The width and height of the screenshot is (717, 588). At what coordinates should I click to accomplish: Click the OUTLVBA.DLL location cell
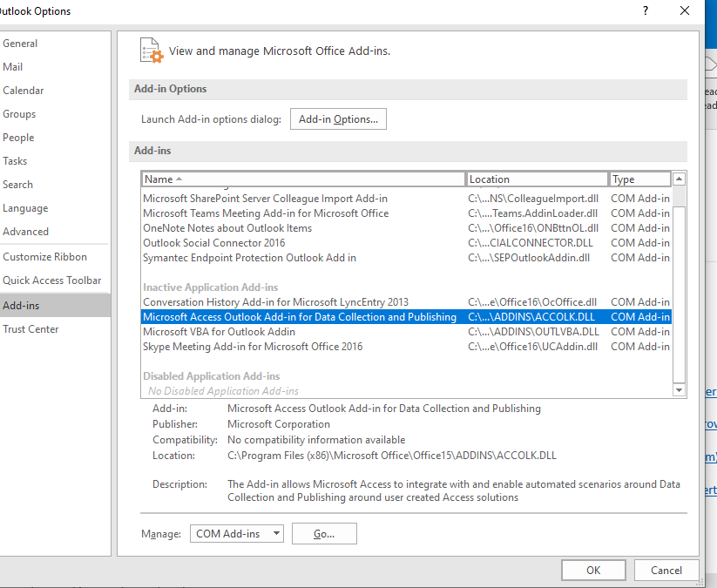tap(534, 332)
